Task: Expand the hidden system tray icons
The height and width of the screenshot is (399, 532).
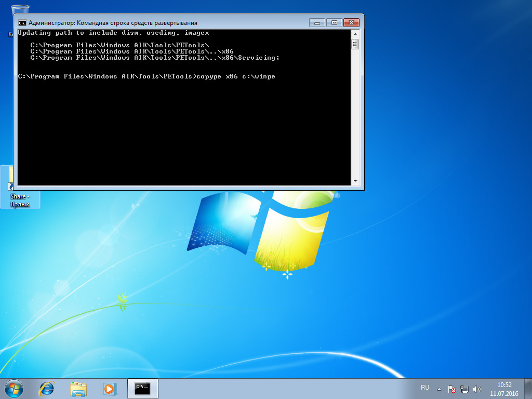Action: [439, 389]
